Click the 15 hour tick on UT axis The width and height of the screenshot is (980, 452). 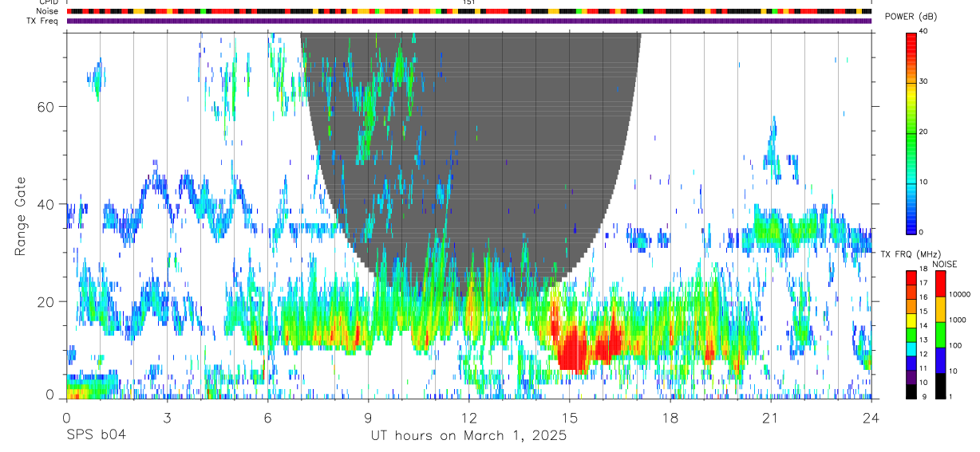570,417
